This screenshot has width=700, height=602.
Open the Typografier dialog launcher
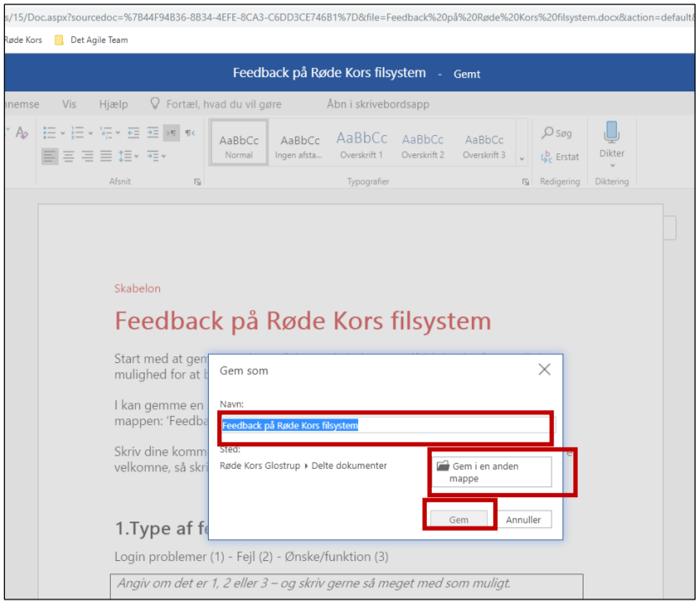[526, 182]
